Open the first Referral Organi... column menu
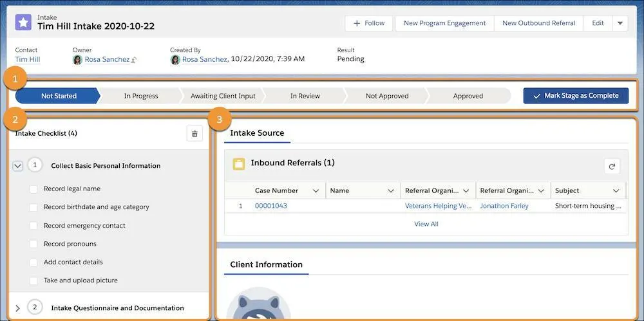The image size is (644, 321). (x=466, y=191)
